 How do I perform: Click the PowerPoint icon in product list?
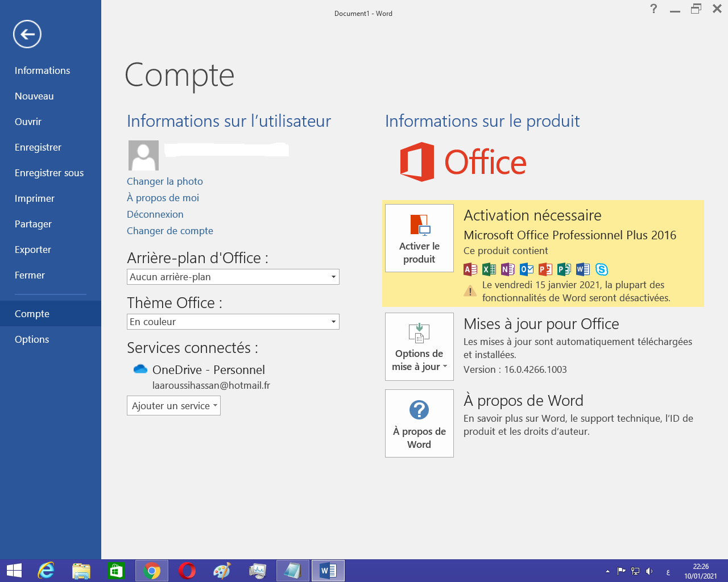tap(545, 269)
